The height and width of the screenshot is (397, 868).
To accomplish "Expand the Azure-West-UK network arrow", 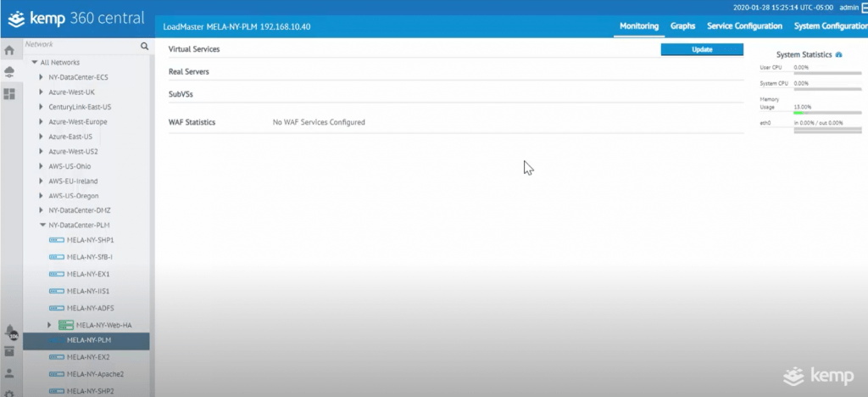I will coord(41,92).
